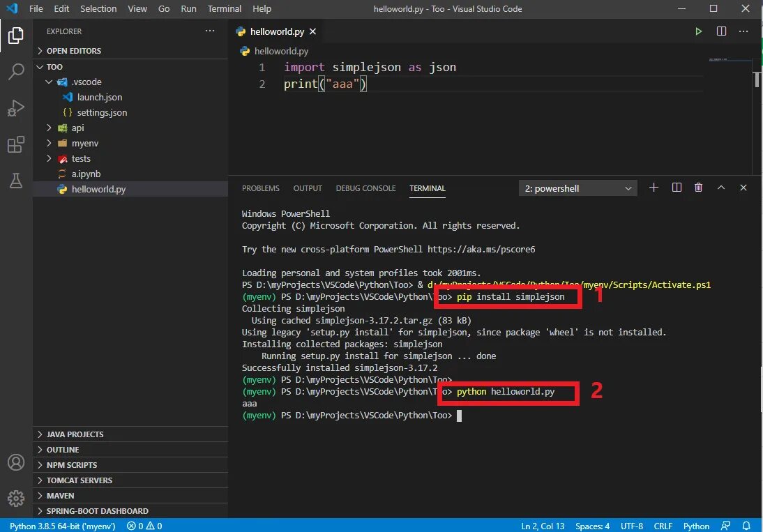Screen dimensions: 763x532
Task: Collapse the .vscode folder
Action: 130,82
